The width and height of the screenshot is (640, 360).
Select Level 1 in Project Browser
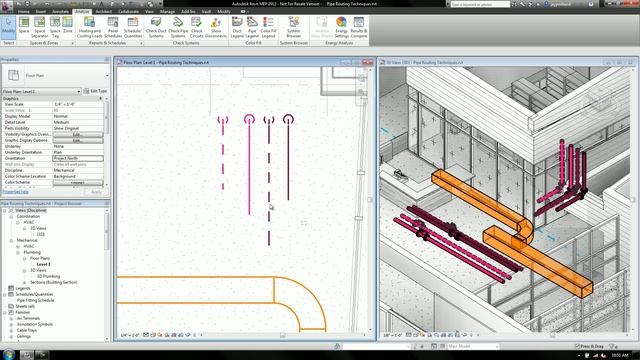[x=43, y=264]
